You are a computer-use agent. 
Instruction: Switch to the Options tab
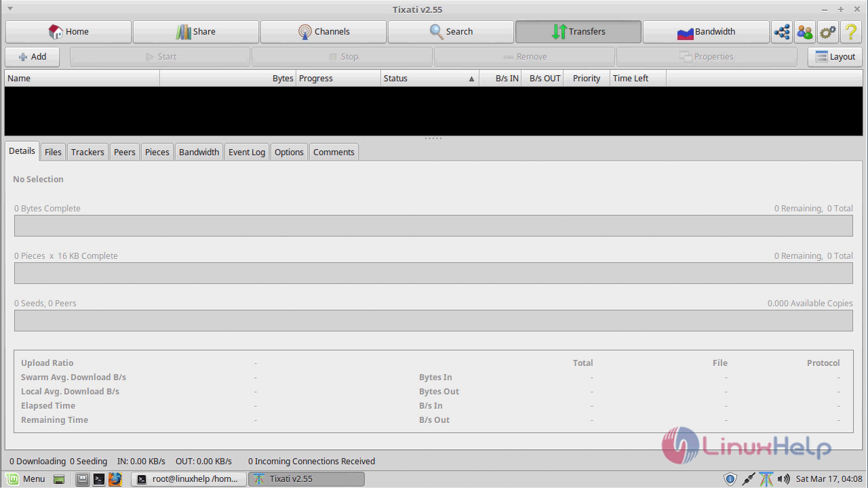(x=289, y=152)
